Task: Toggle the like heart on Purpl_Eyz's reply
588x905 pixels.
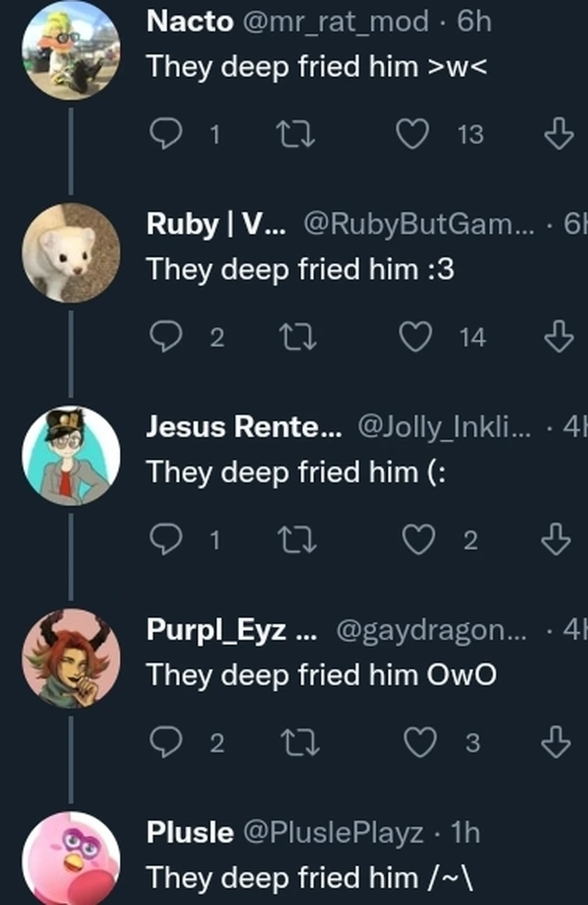Action: [419, 741]
